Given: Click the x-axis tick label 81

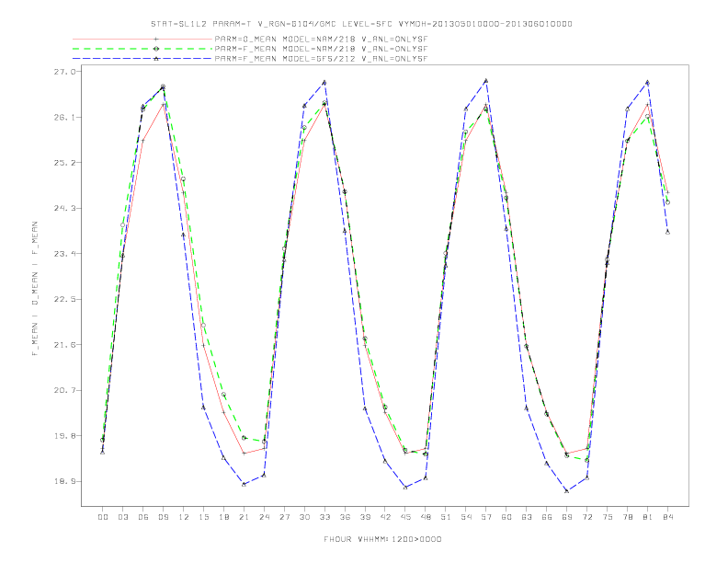Looking at the screenshot, I should (x=648, y=517).
